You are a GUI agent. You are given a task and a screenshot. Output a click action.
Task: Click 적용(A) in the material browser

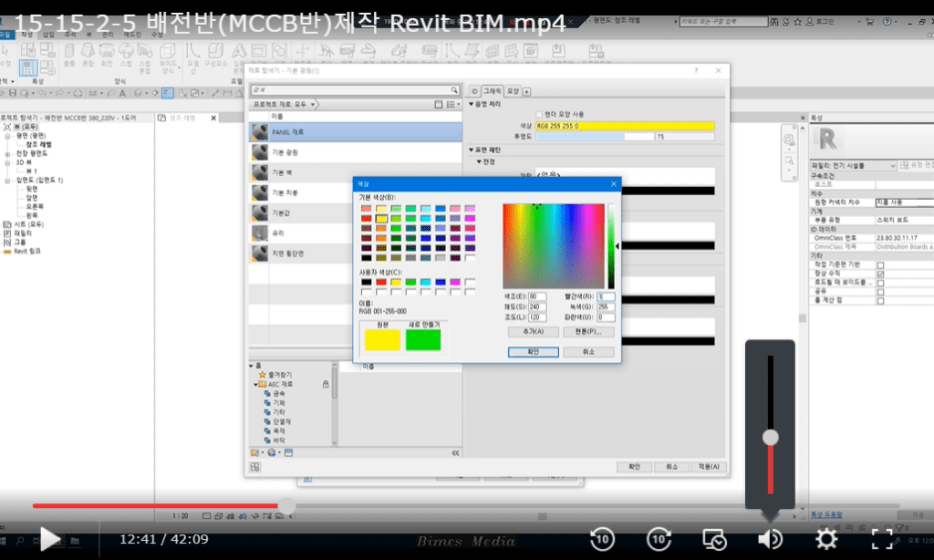pos(709,467)
